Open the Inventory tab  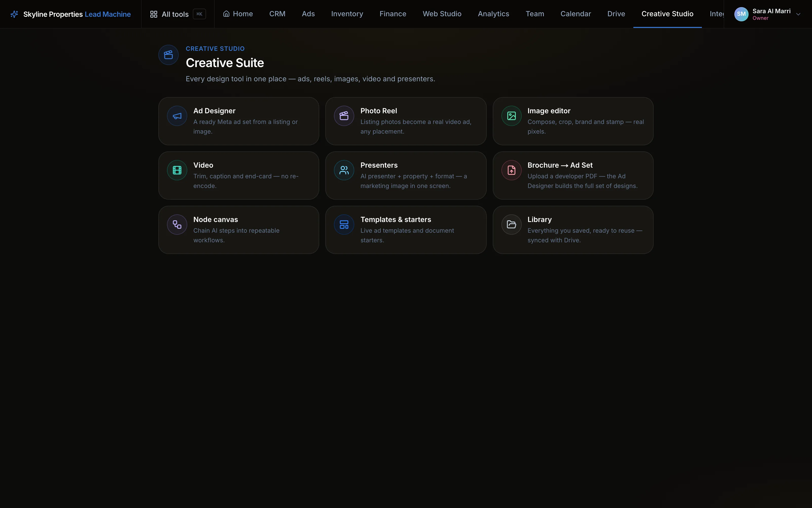coord(347,14)
